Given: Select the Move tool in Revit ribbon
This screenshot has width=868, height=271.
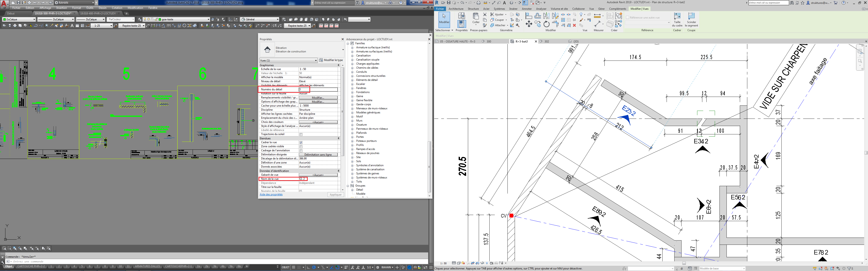Looking at the screenshot, I should (529, 24).
